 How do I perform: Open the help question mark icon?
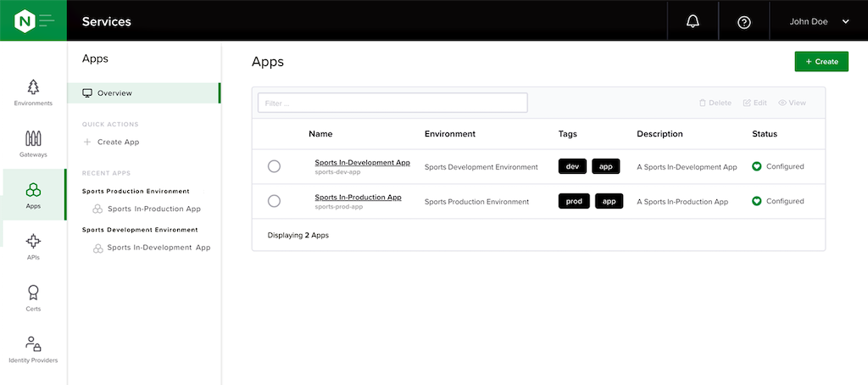coord(744,22)
